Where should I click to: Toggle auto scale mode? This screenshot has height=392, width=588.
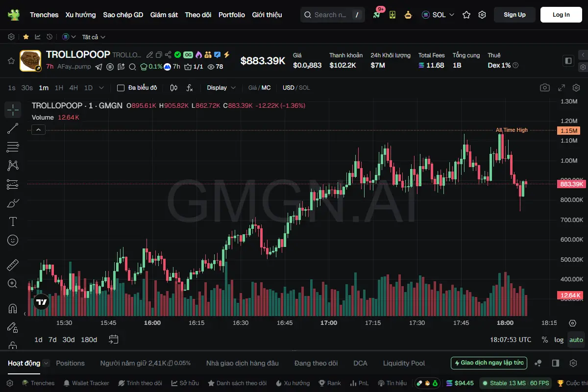pos(576,340)
